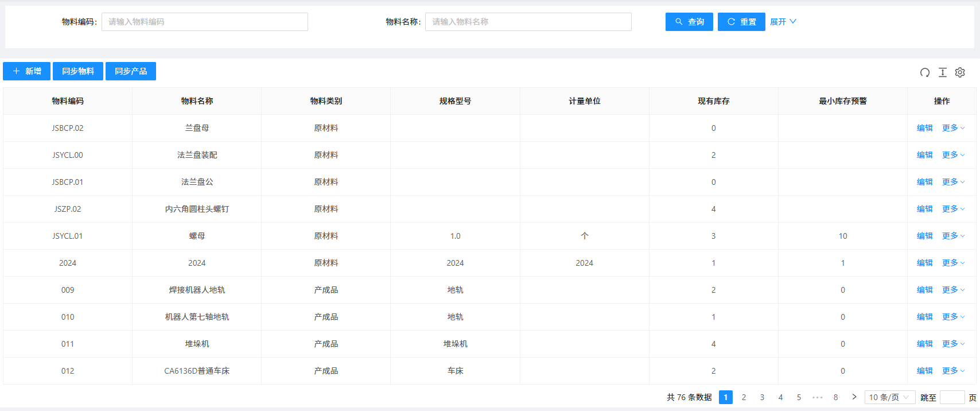The height and width of the screenshot is (411, 980).
Task: Go to page 8
Action: click(x=836, y=397)
